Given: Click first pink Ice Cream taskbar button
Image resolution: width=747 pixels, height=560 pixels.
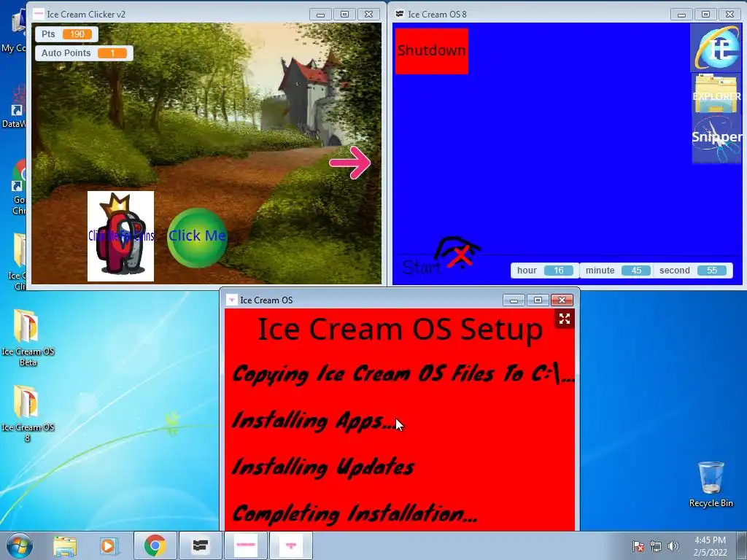Looking at the screenshot, I should point(246,545).
